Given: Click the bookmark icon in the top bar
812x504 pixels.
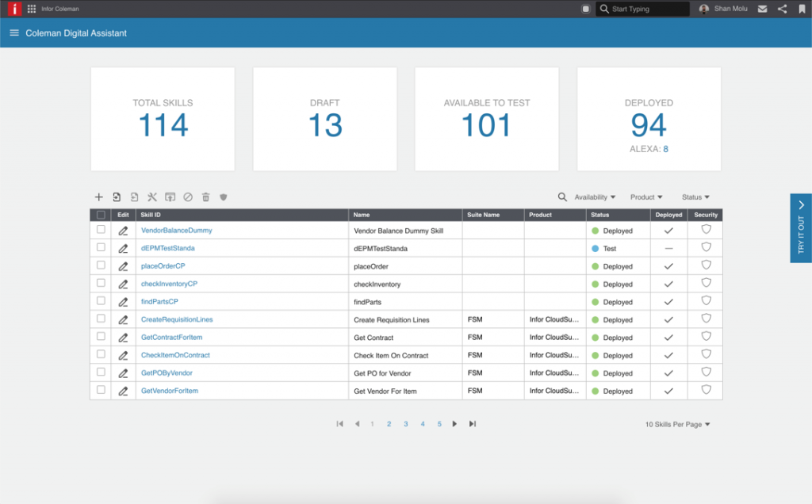Looking at the screenshot, I should [x=802, y=10].
